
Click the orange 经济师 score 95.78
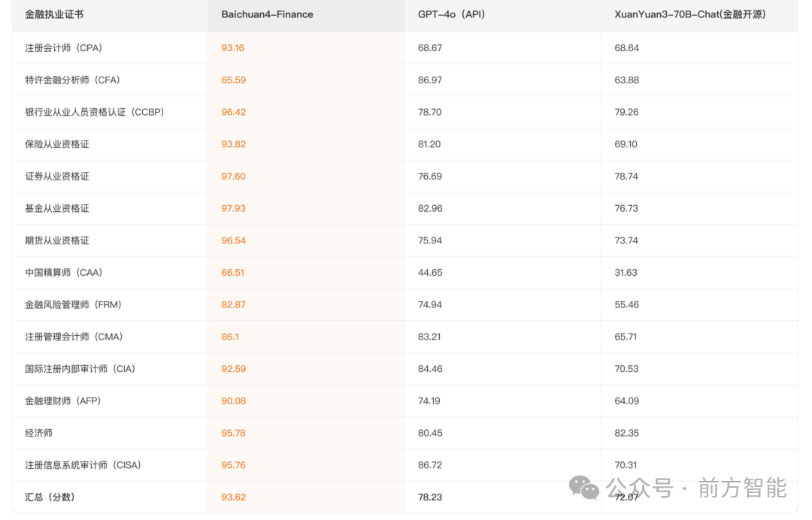(x=234, y=433)
